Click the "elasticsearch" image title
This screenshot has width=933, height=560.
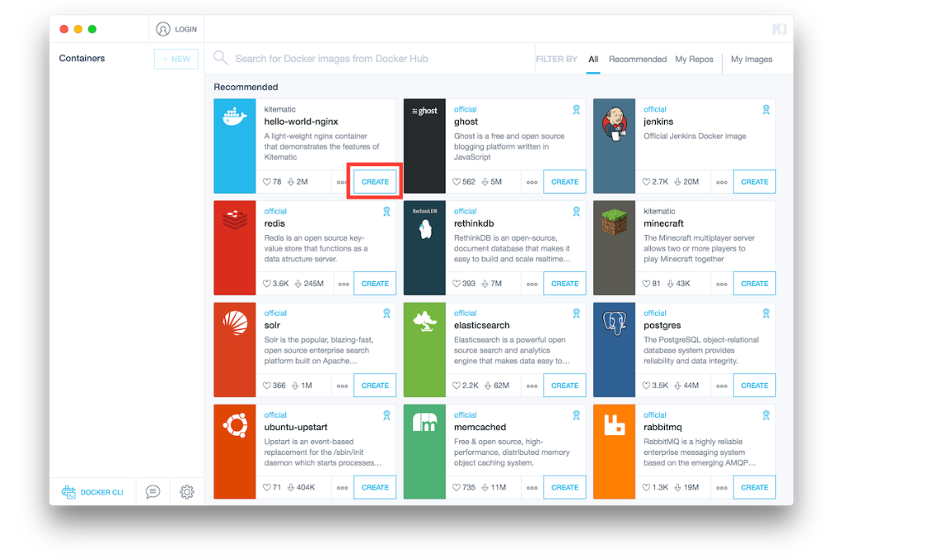tap(482, 325)
